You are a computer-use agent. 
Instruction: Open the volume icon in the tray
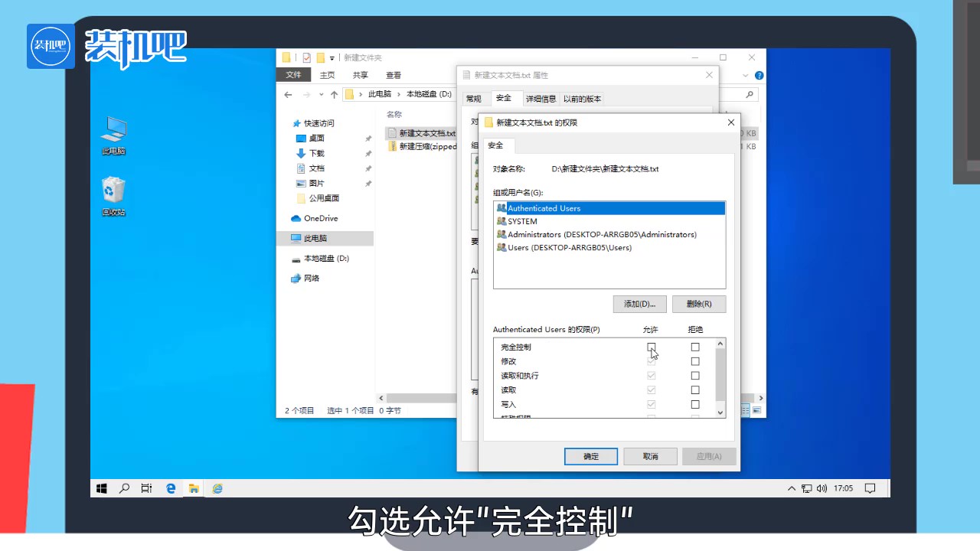click(x=822, y=487)
